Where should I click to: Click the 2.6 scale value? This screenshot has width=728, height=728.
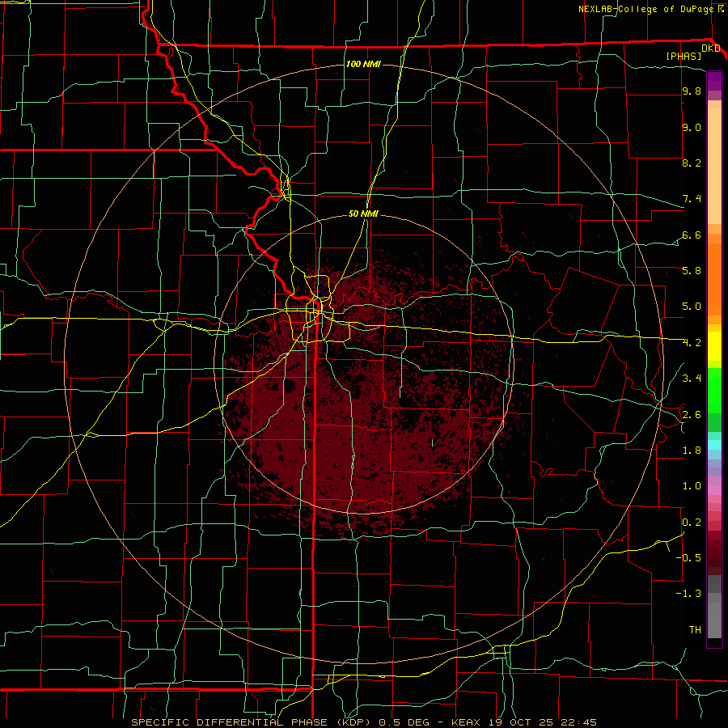(x=692, y=414)
